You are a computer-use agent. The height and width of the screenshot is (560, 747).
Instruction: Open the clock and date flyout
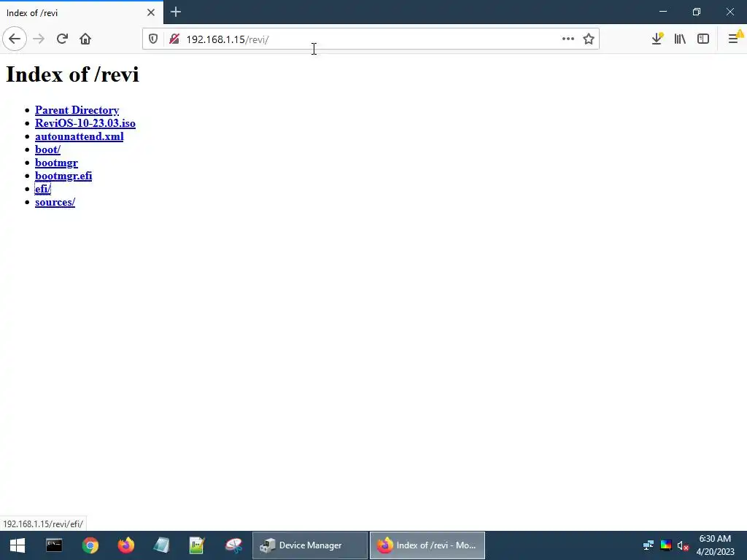(715, 545)
